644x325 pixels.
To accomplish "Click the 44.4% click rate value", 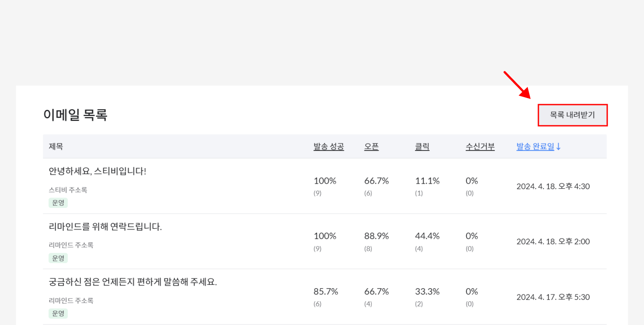I will click(x=427, y=236).
